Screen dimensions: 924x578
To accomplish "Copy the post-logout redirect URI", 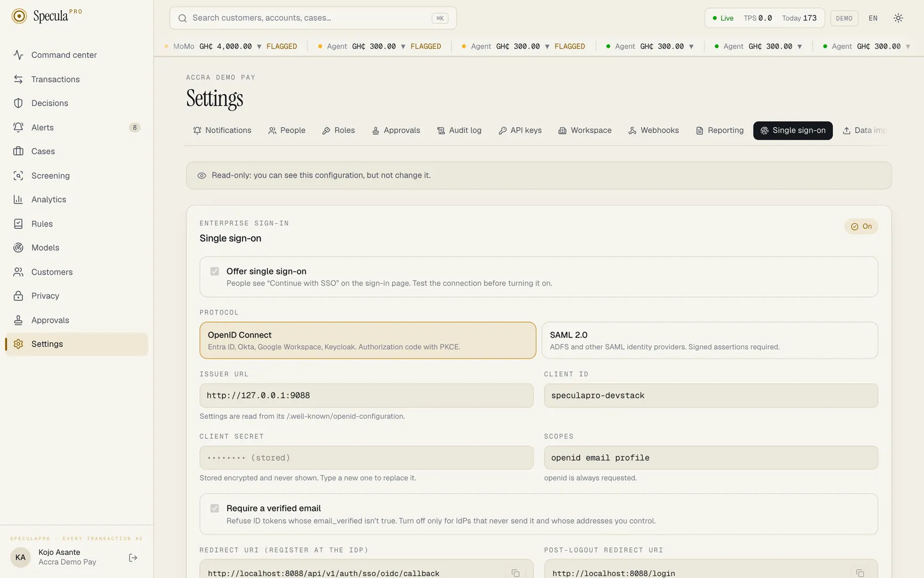I will pos(860,573).
